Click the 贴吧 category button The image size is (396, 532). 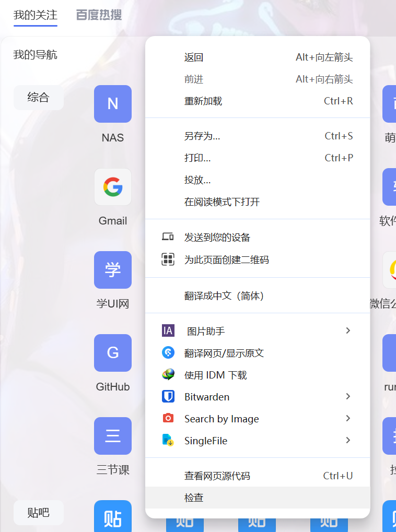(x=38, y=513)
